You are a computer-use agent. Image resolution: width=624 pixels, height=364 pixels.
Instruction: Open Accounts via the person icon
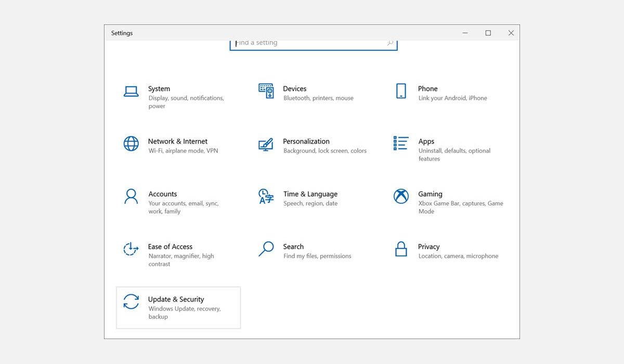coord(131,197)
